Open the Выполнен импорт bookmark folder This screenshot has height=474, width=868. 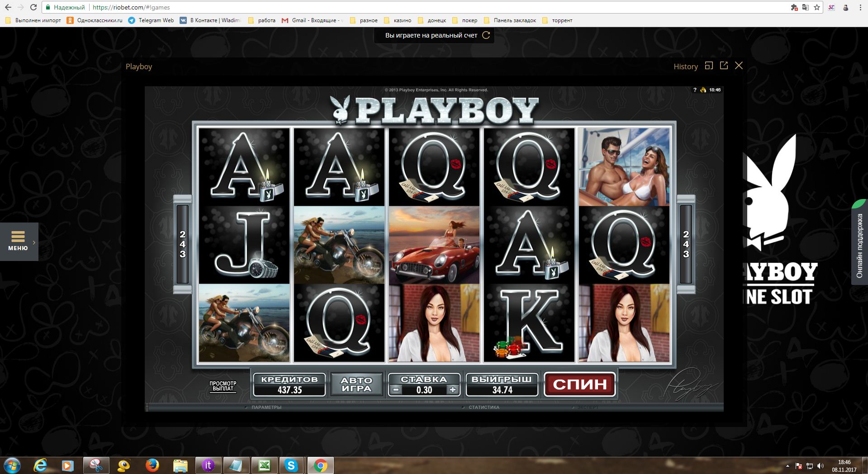[33, 20]
